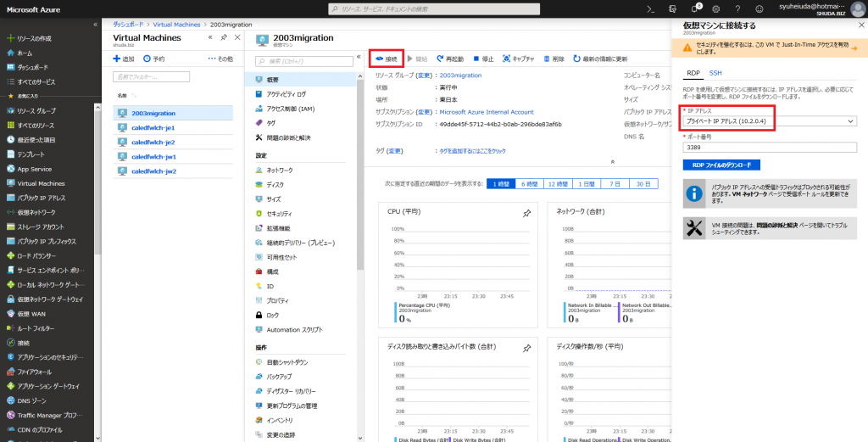Open Microsoft Azure Internal Account link

487,112
